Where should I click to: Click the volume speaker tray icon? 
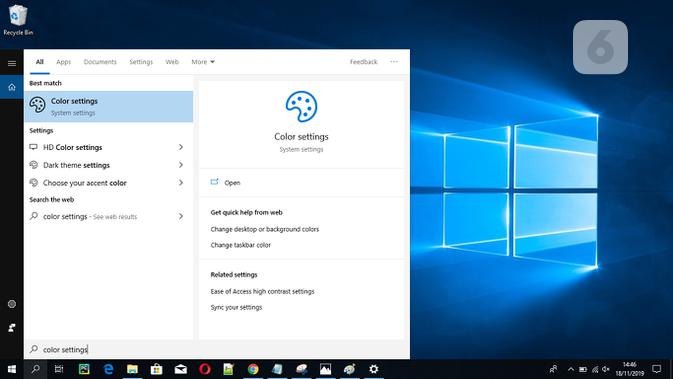606,369
